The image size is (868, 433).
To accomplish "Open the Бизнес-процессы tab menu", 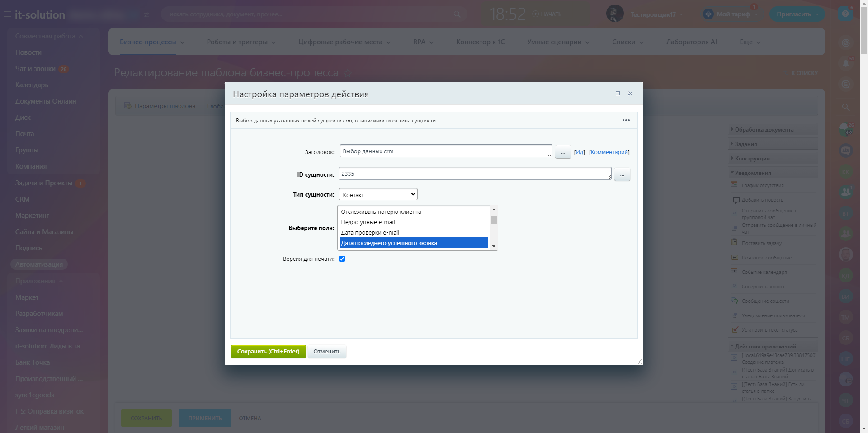I will point(152,42).
